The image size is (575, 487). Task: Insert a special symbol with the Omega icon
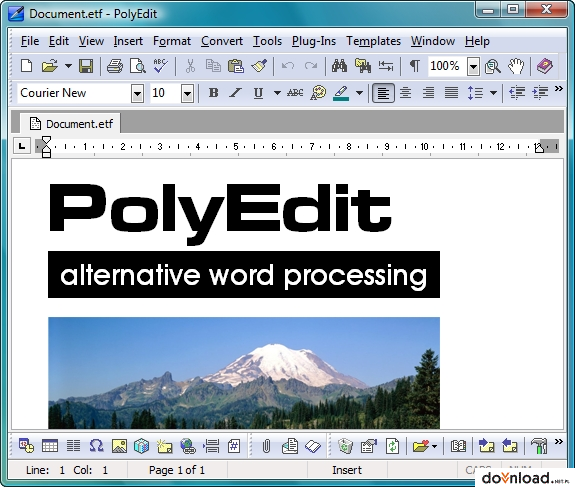[96, 446]
